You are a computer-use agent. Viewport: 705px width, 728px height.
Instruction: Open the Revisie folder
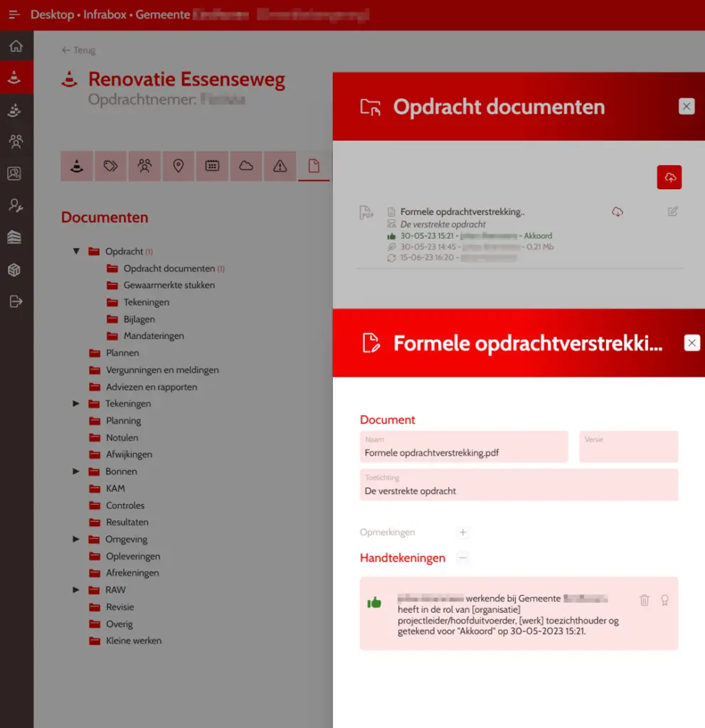[111, 607]
